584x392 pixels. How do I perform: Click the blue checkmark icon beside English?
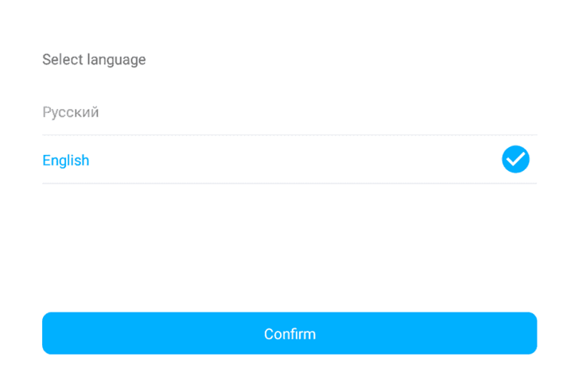[516, 160]
